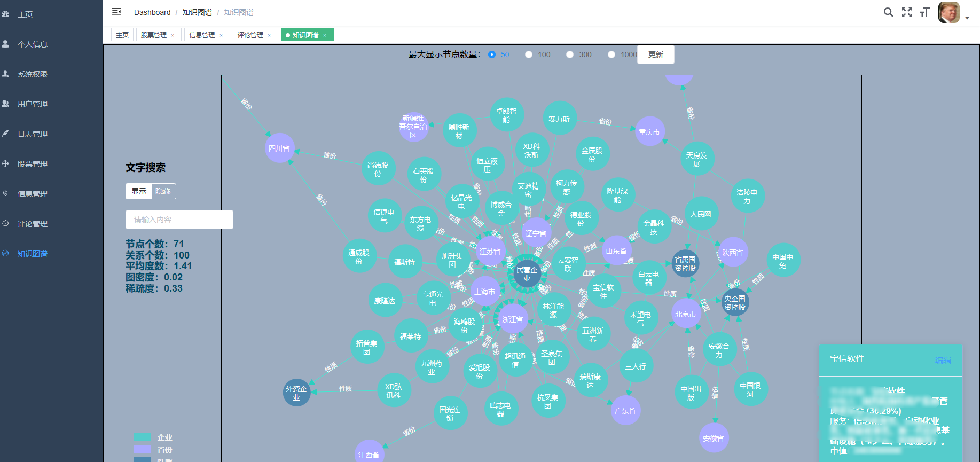Select the 300 nodes radio button

pyautogui.click(x=570, y=54)
